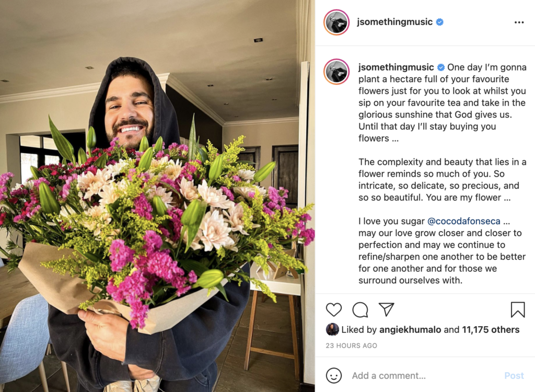The width and height of the screenshot is (535, 392).
Task: Show the 11,175 others who liked
Action: 491,329
